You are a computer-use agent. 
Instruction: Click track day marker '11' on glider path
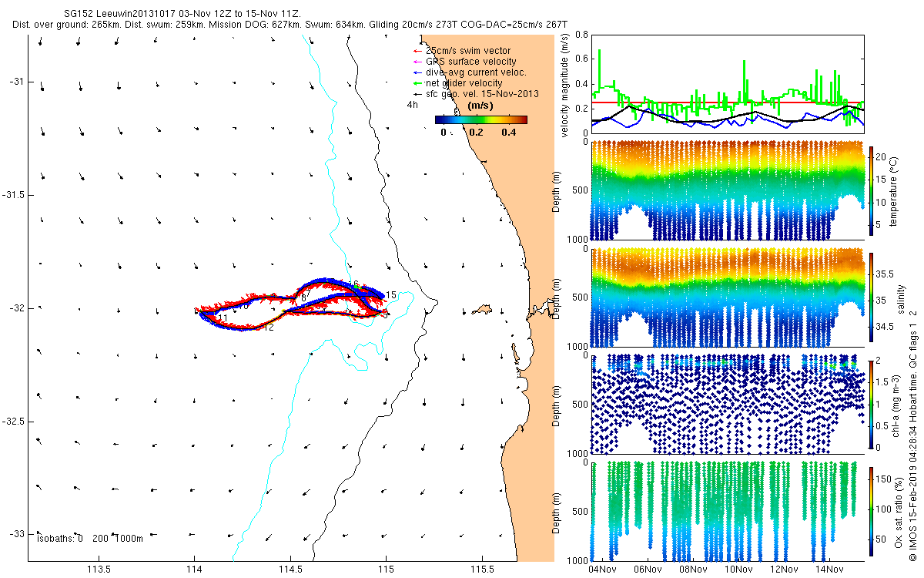222,318
